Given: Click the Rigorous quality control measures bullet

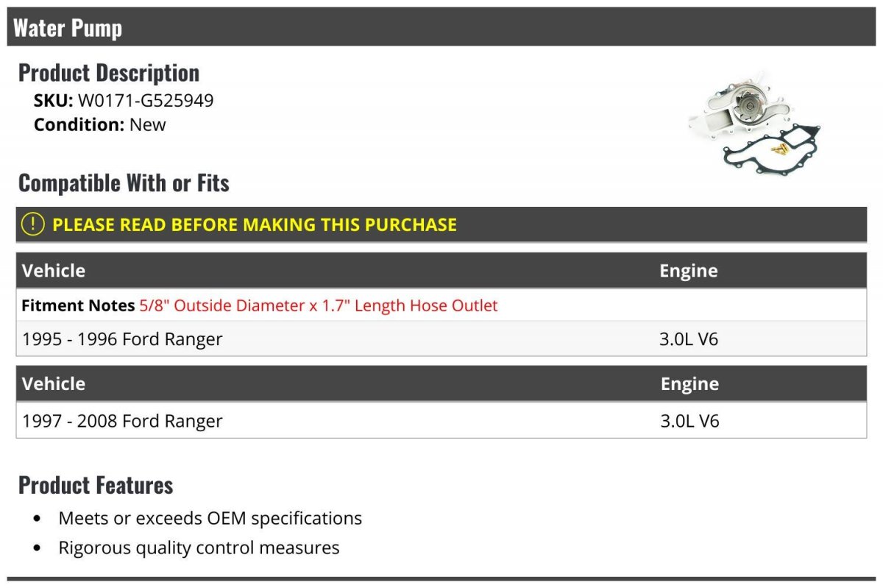Looking at the screenshot, I should tap(199, 548).
